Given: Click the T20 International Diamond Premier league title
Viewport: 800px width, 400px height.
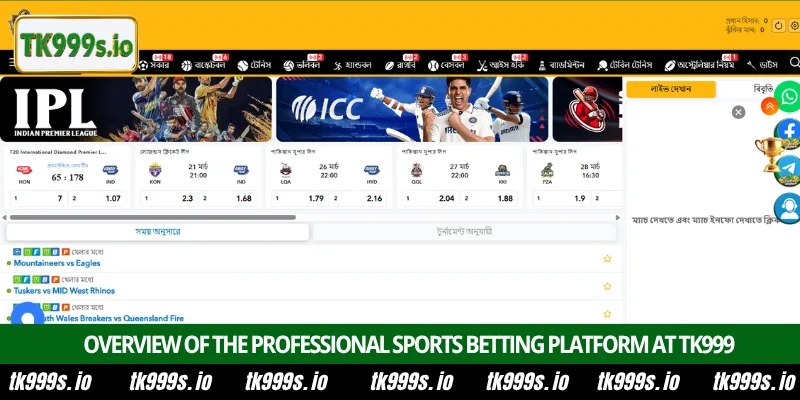Looking at the screenshot, I should tap(58, 152).
